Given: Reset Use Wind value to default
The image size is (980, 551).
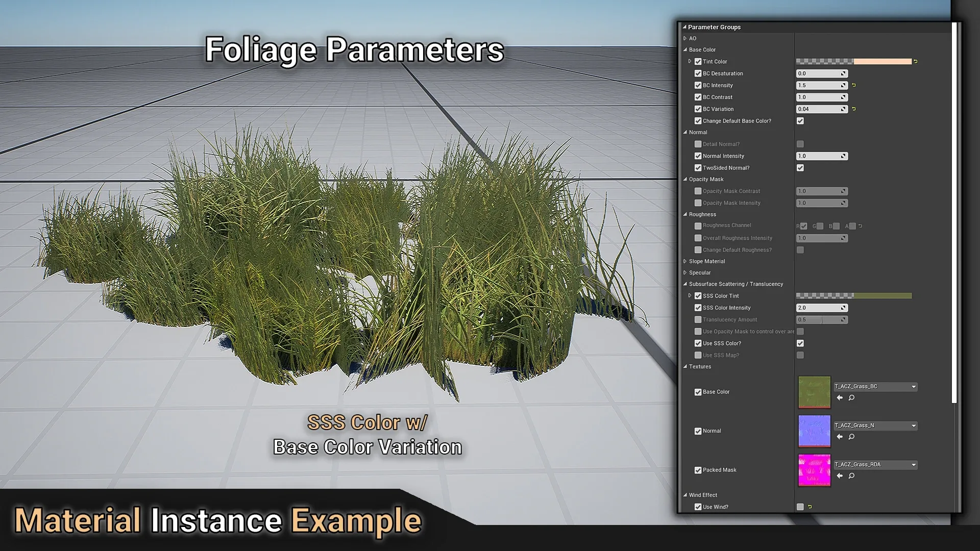Looking at the screenshot, I should tap(810, 507).
